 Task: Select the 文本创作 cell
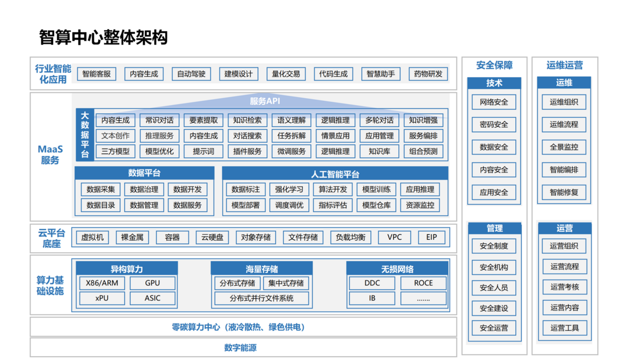115,136
